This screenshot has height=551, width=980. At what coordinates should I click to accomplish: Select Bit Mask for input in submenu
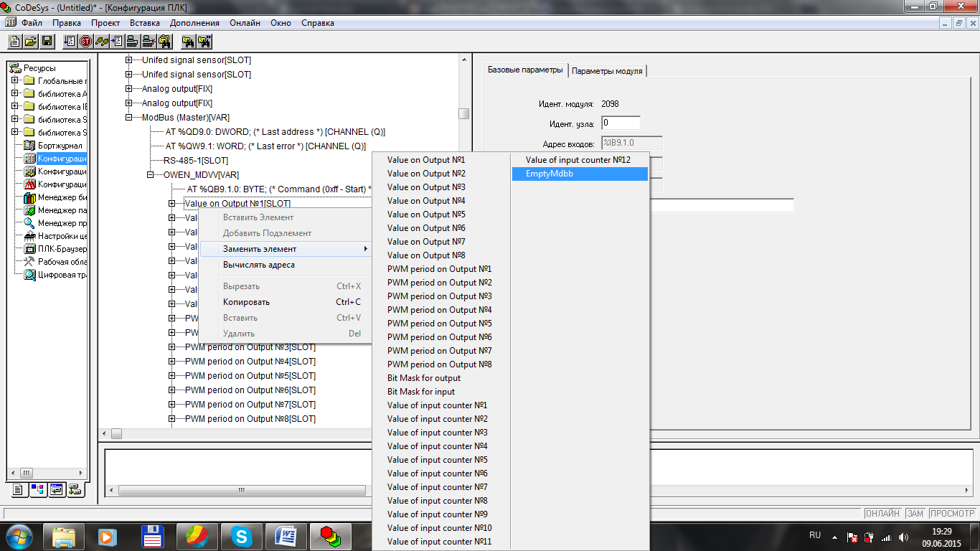(x=441, y=392)
